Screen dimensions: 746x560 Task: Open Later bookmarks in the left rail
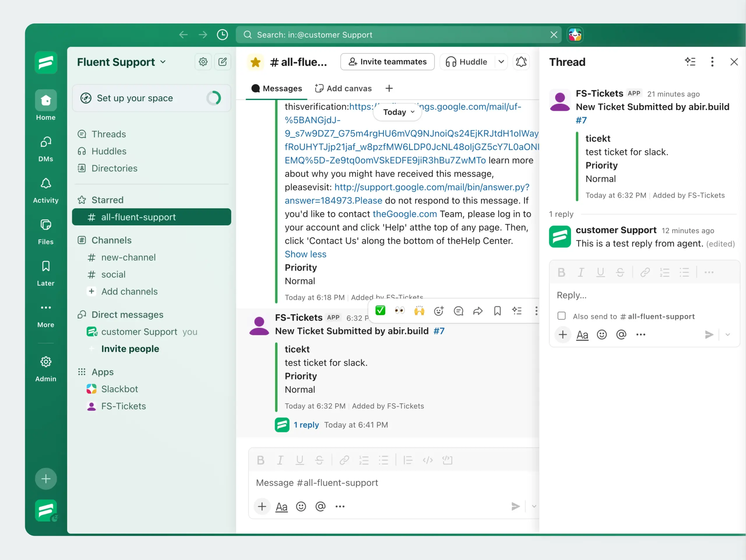pyautogui.click(x=46, y=274)
